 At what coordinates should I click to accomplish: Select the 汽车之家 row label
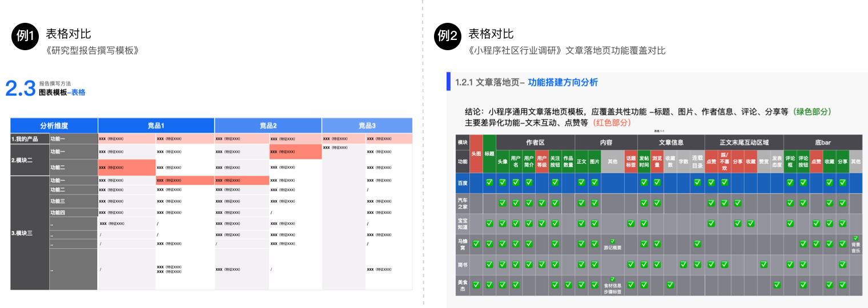click(463, 204)
